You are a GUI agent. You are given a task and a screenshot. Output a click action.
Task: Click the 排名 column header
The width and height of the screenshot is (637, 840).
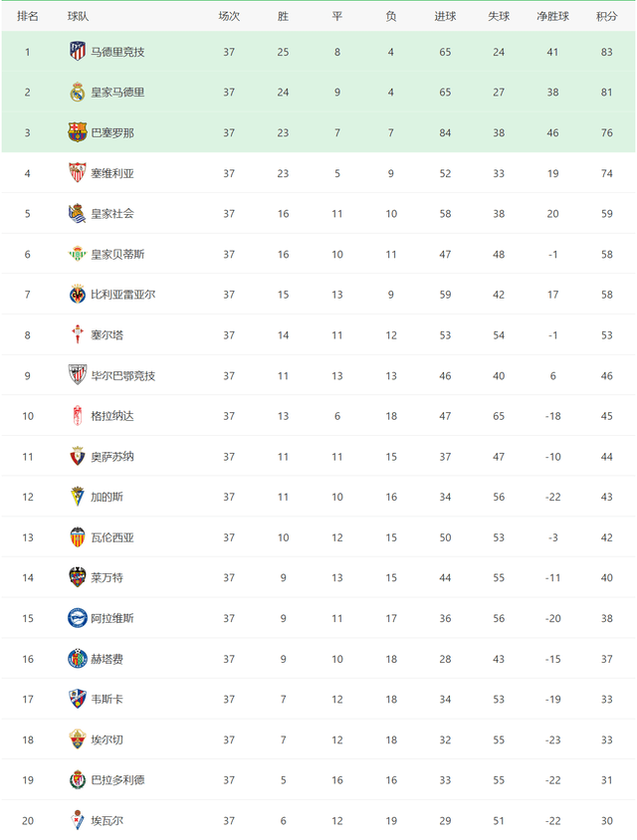[x=27, y=16]
